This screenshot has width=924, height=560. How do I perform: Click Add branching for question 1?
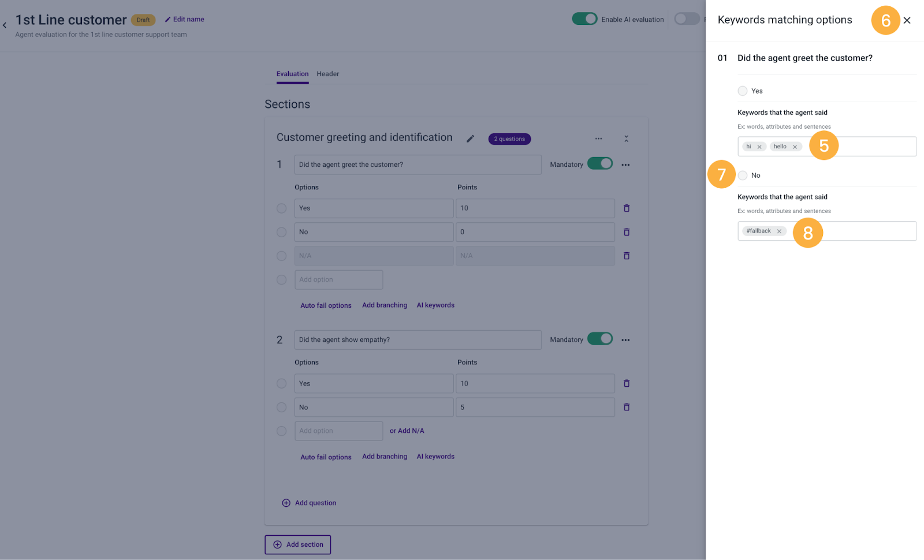point(385,305)
